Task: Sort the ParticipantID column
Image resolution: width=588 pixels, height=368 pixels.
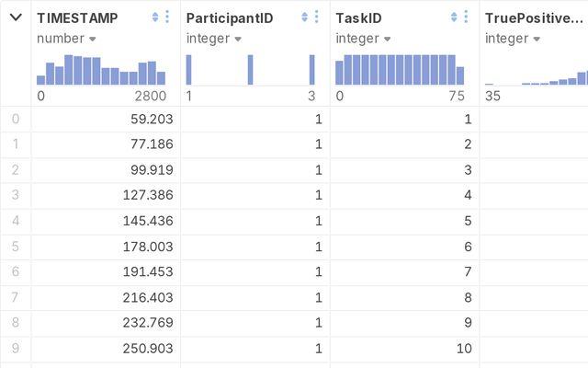Action: [x=305, y=17]
